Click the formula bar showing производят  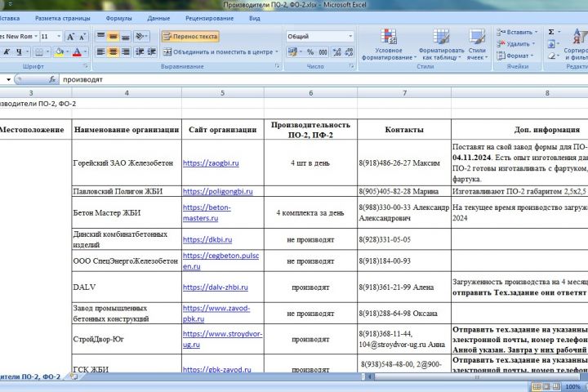323,79
